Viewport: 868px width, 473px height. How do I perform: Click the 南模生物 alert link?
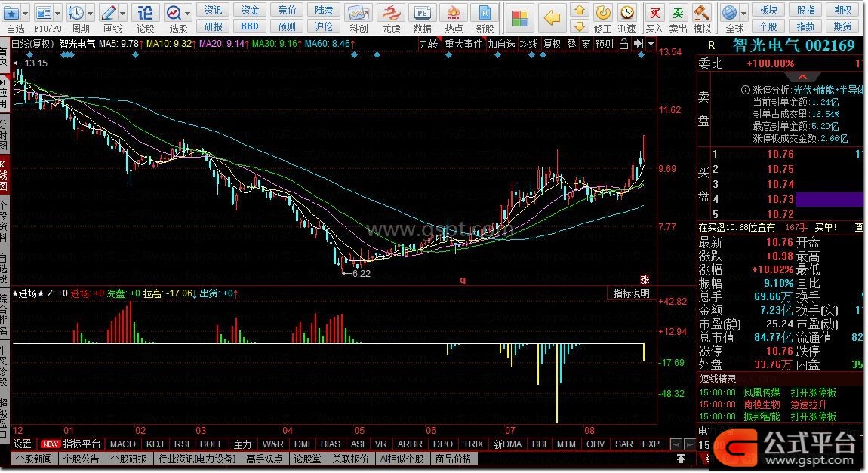[762, 405]
